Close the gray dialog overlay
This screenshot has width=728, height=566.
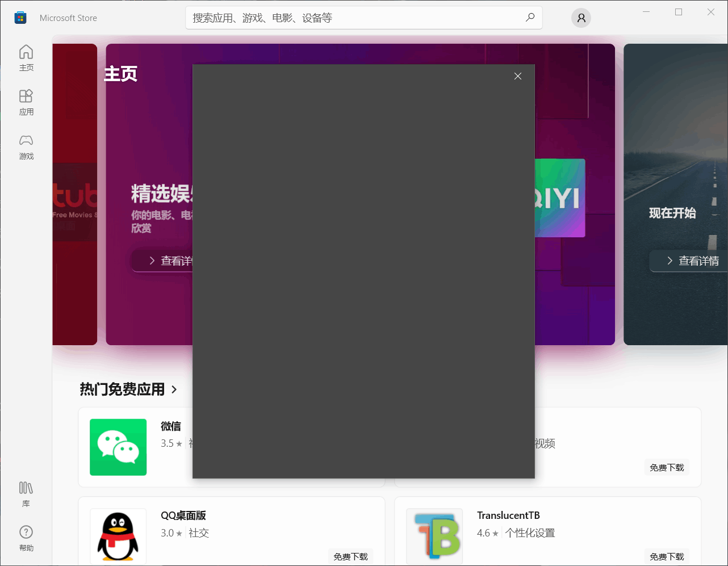[517, 76]
